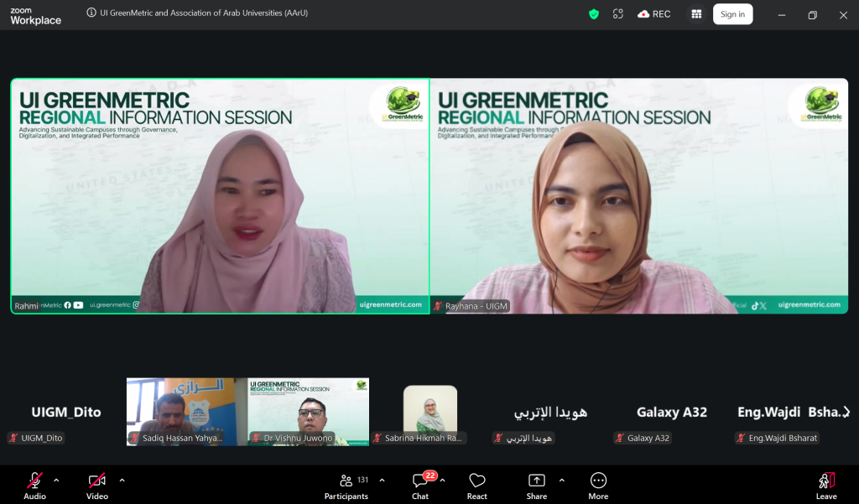Click the meeting info icon beside title
The image size is (859, 504).
click(91, 13)
